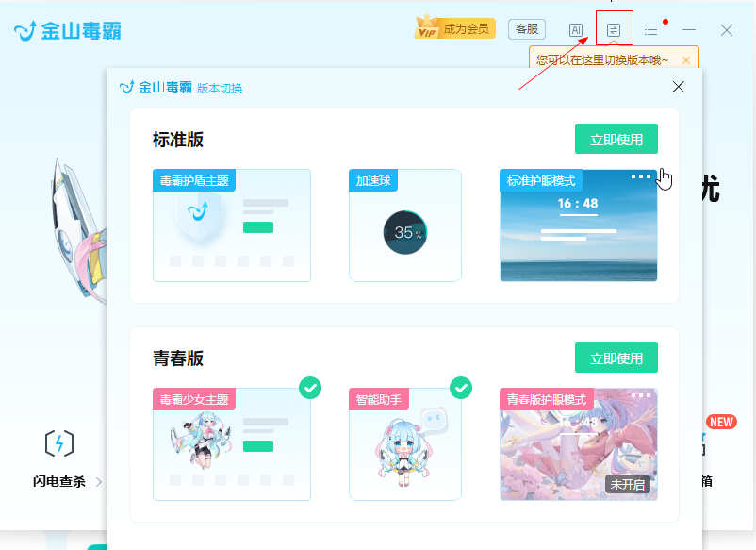Toggle selection on 智能助手 checkmark
Screen dimensions: 756x550
461,387
